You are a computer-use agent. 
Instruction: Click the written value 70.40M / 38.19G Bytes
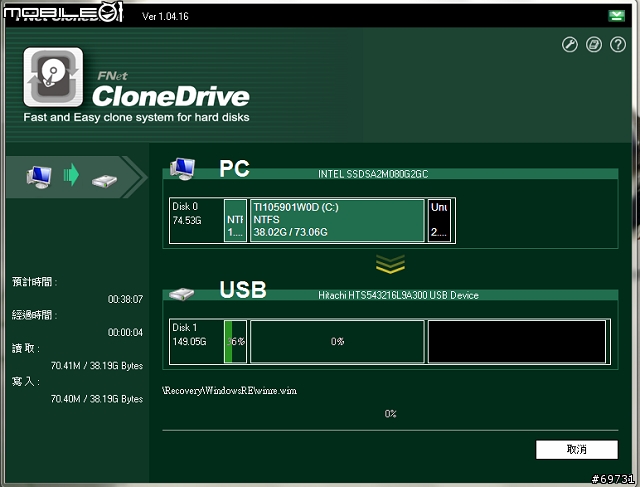(x=97, y=399)
